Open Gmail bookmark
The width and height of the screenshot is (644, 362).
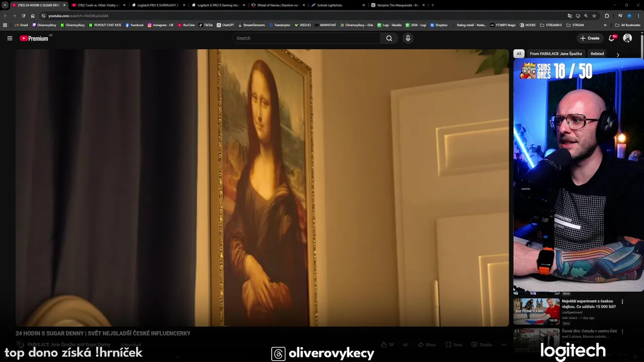22,25
